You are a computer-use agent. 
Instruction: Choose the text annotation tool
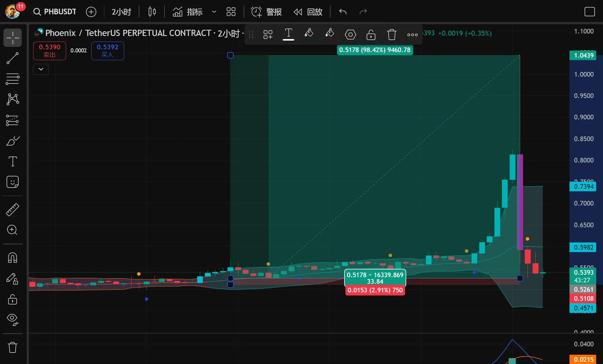click(12, 162)
